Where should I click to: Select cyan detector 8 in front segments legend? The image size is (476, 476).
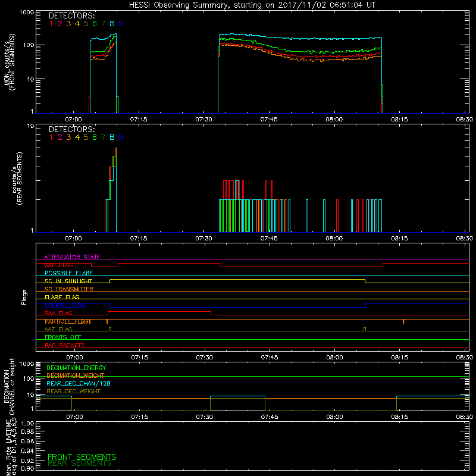pyautogui.click(x=112, y=24)
